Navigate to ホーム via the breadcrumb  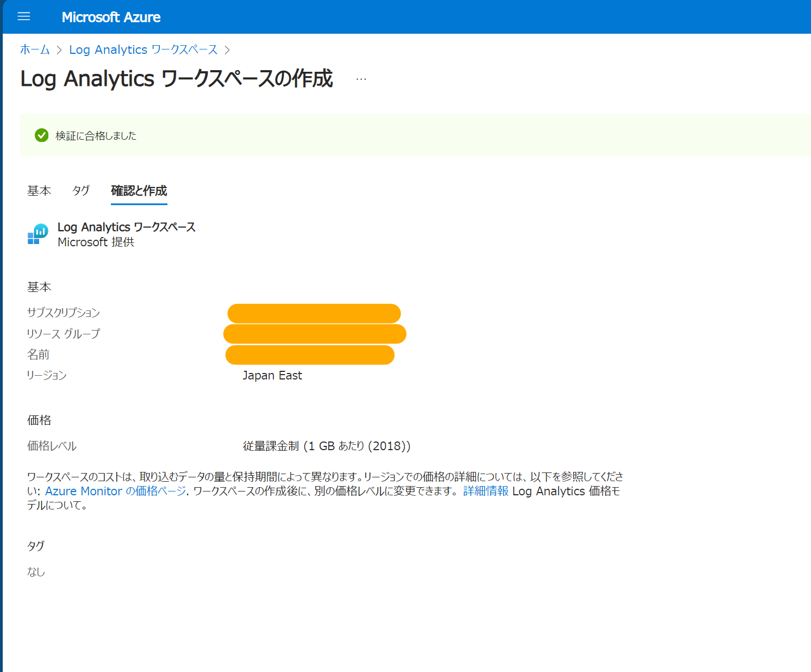pyautogui.click(x=34, y=49)
